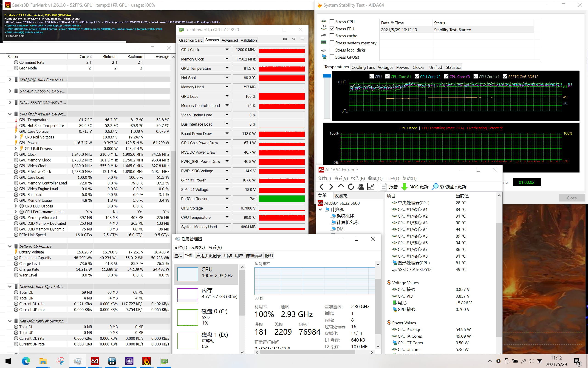Screen dimensions: 588x368
Task: Toggle the SSSTC CA6-8D512 graph checkbox
Action: [x=505, y=76]
